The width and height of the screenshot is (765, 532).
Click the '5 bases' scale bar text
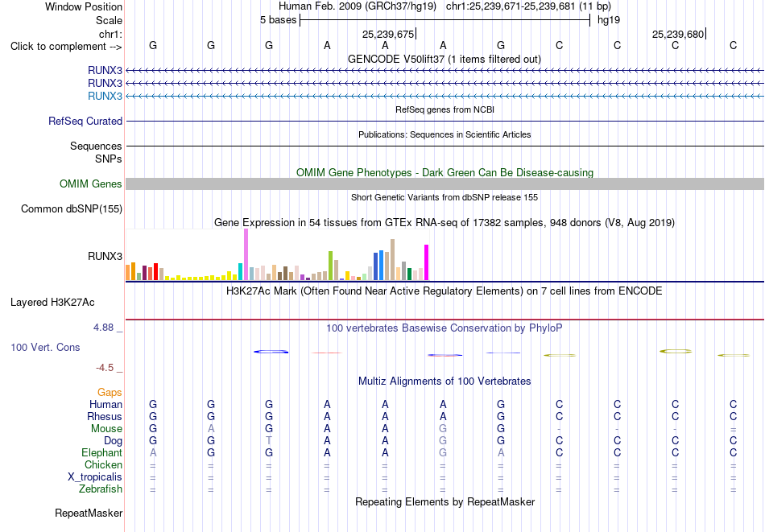coord(278,20)
